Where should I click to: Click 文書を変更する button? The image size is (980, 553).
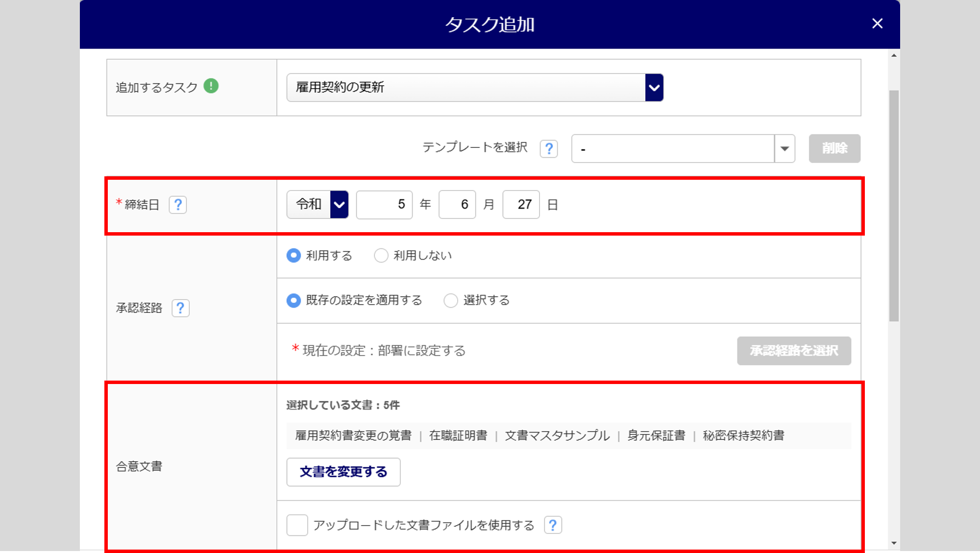click(x=343, y=472)
